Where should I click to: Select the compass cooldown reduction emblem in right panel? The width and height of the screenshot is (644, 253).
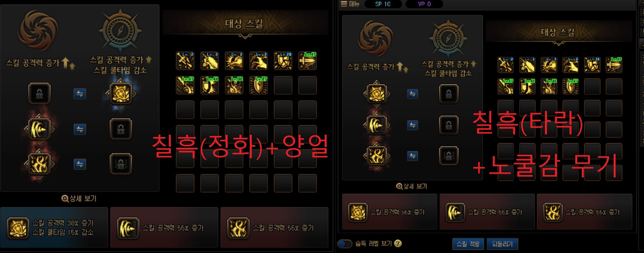click(448, 39)
